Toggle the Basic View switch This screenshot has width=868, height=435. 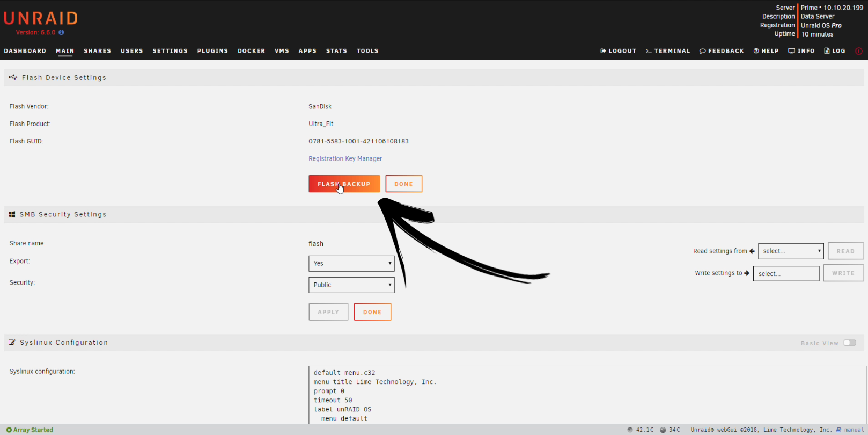coord(850,343)
